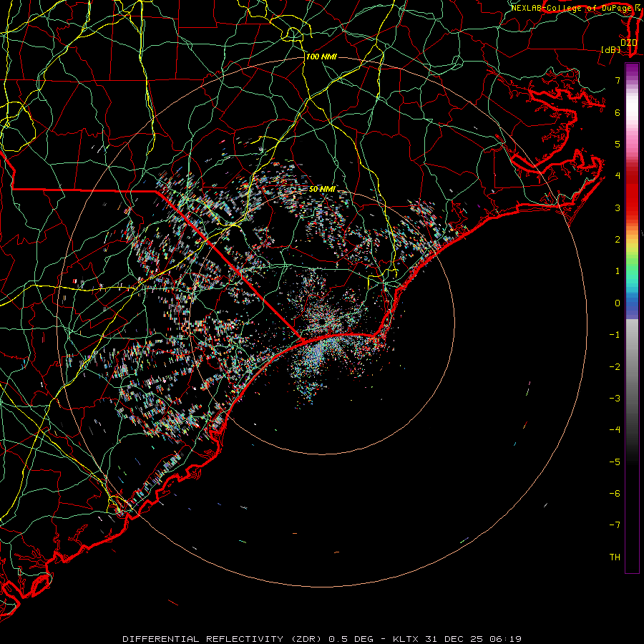Click the '0.5 DEG' elevation text in caption
644x644 pixels.
(x=351, y=639)
